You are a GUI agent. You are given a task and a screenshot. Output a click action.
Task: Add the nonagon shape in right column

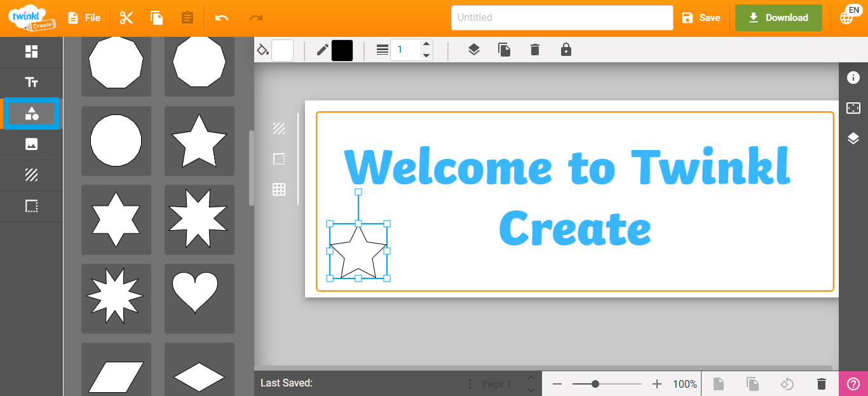point(200,66)
